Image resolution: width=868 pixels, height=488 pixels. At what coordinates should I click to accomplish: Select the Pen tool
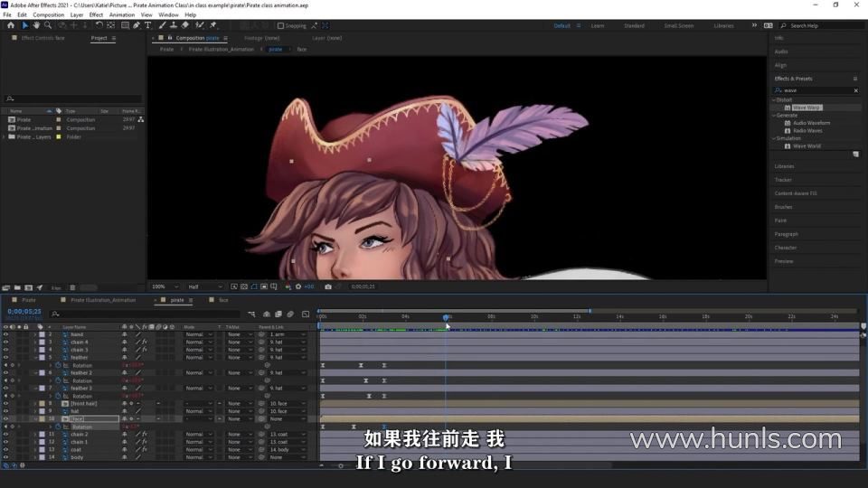pyautogui.click(x=137, y=25)
